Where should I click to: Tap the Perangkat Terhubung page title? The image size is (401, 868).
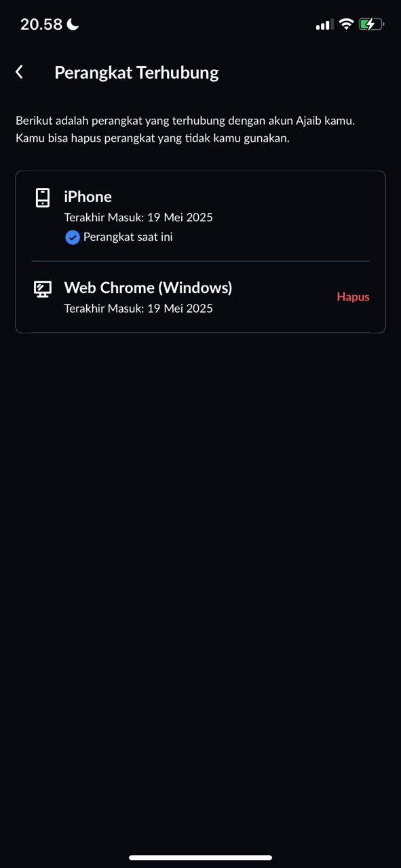point(136,73)
